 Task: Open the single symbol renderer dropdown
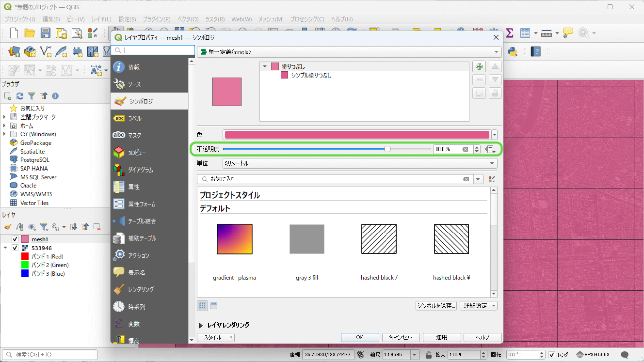point(349,52)
